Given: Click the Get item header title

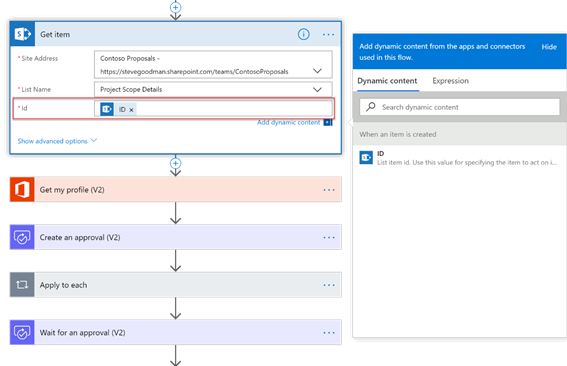Looking at the screenshot, I should click(x=55, y=34).
